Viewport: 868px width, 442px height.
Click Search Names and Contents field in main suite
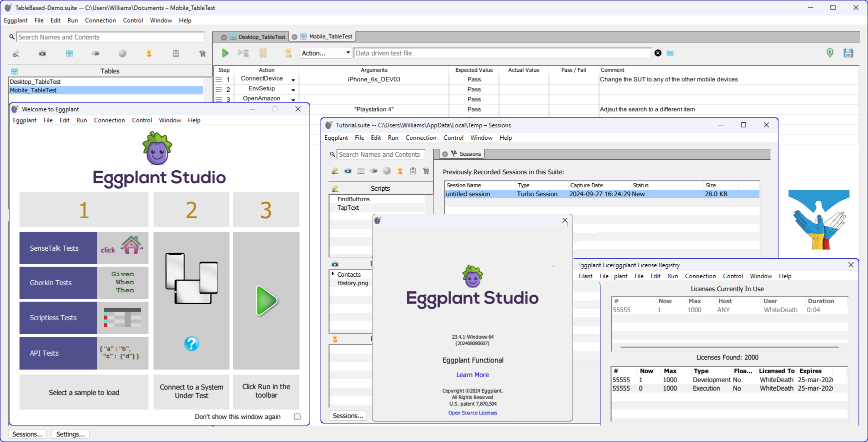click(110, 37)
